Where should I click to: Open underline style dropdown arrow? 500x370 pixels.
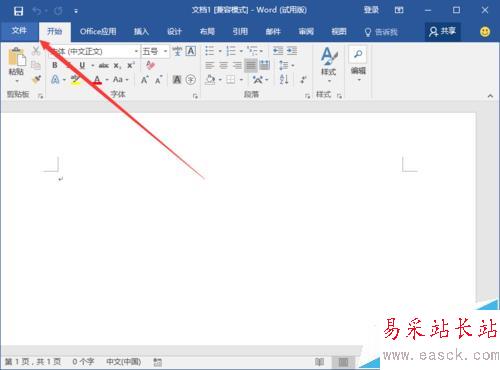point(93,66)
